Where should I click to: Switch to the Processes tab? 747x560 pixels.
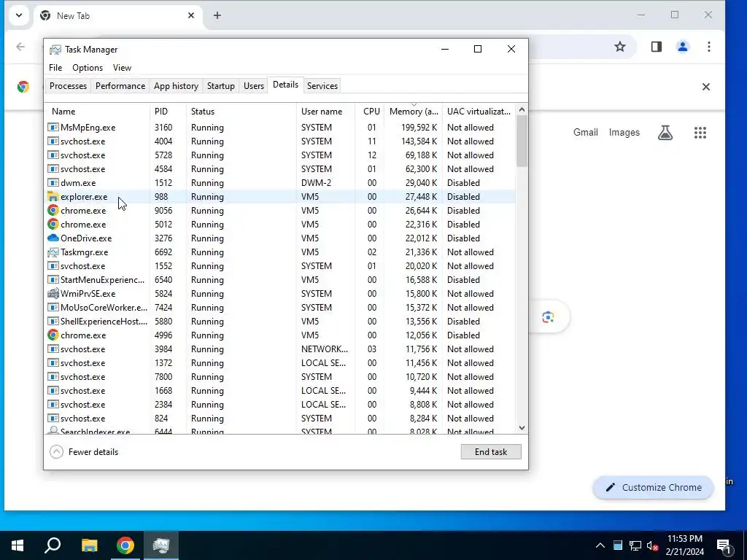click(68, 86)
